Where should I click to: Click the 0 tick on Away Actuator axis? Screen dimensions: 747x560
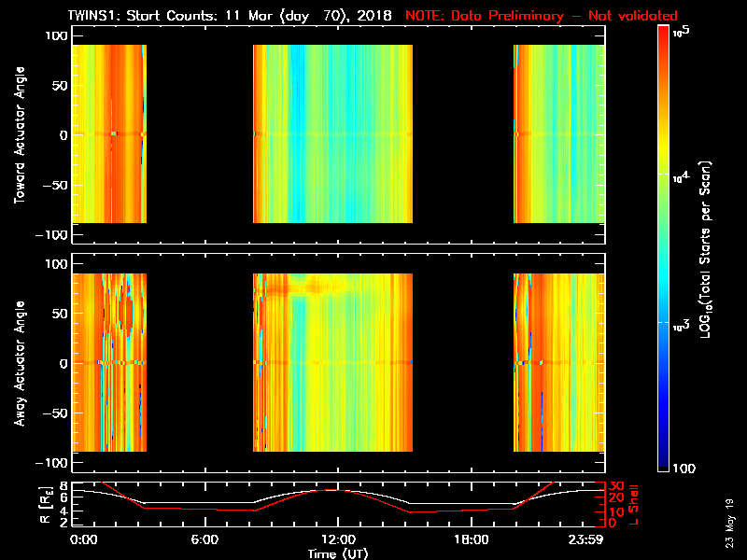63,363
